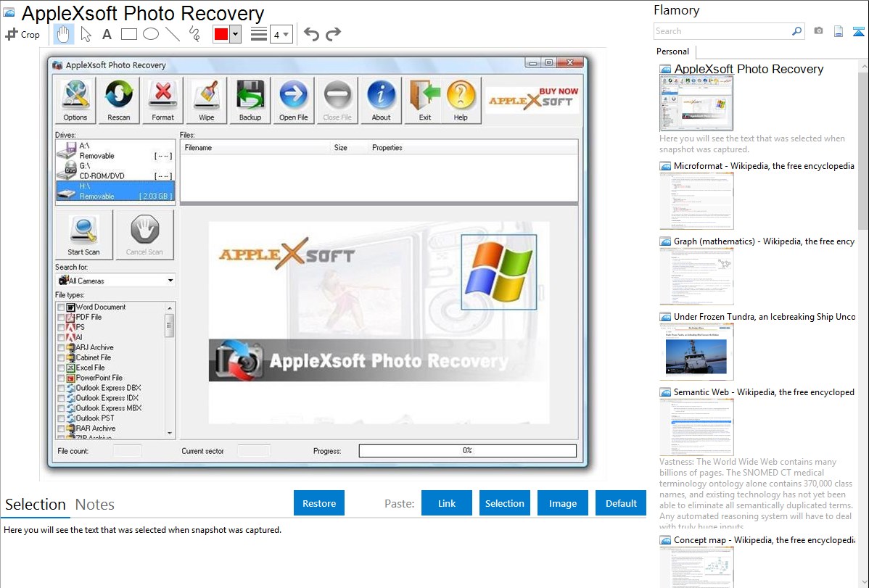Choose the text annotation tool
The width and height of the screenshot is (869, 588).
[x=107, y=34]
